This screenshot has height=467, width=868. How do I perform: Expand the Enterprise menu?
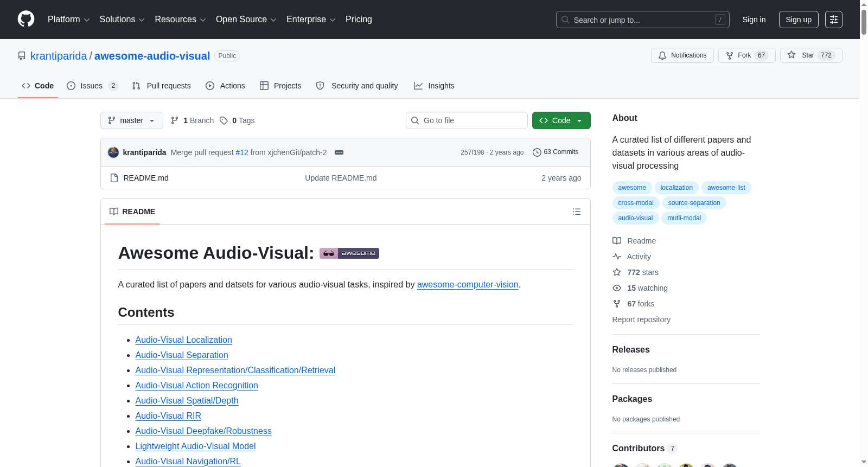(x=311, y=20)
